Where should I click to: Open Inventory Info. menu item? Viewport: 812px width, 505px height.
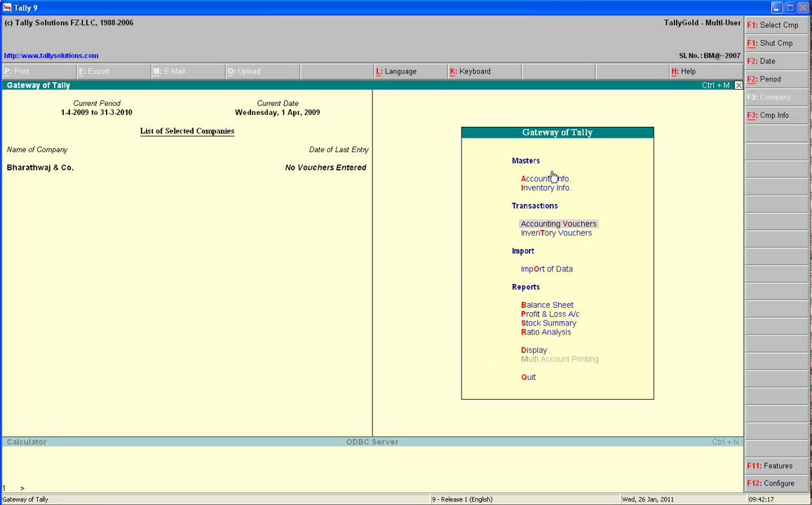[x=546, y=188]
